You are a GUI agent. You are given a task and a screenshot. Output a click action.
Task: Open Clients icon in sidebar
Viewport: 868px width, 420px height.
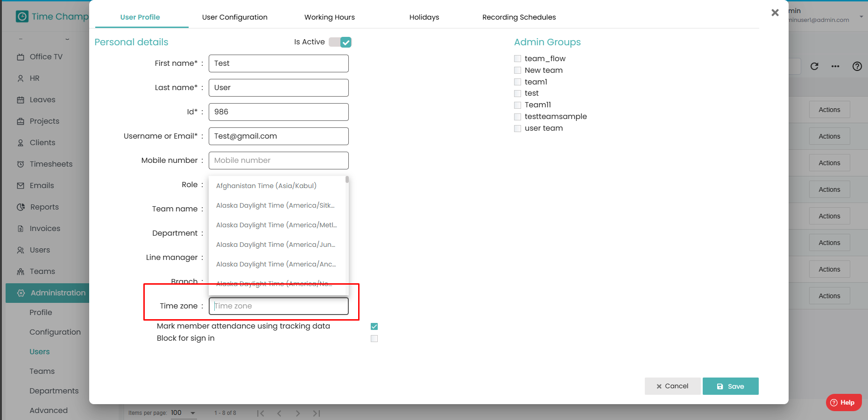(21, 143)
